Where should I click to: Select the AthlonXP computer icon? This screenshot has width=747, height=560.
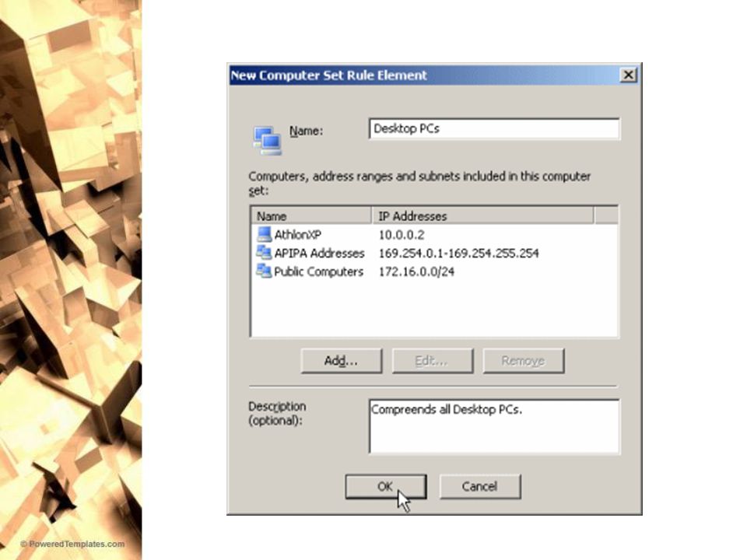coord(264,234)
